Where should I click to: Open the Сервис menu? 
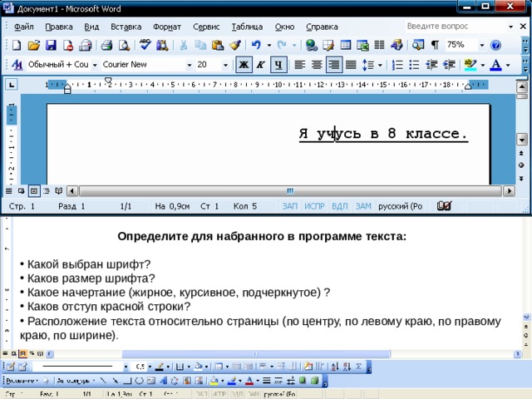point(206,27)
